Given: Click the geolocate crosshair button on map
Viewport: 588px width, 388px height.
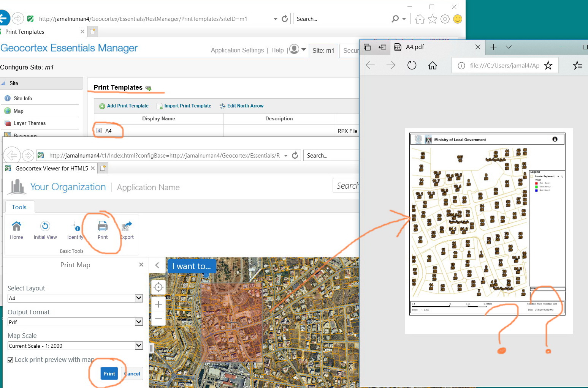Looking at the screenshot, I should [158, 287].
